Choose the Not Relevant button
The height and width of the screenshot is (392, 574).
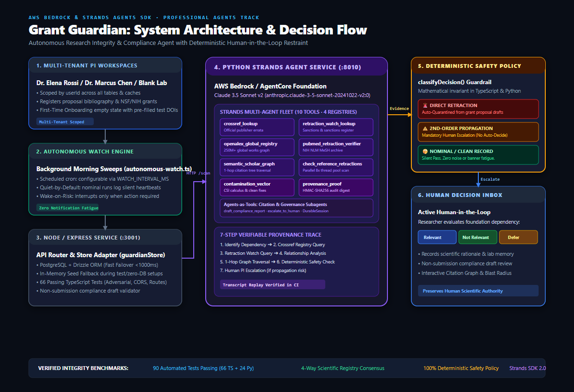pyautogui.click(x=478, y=237)
